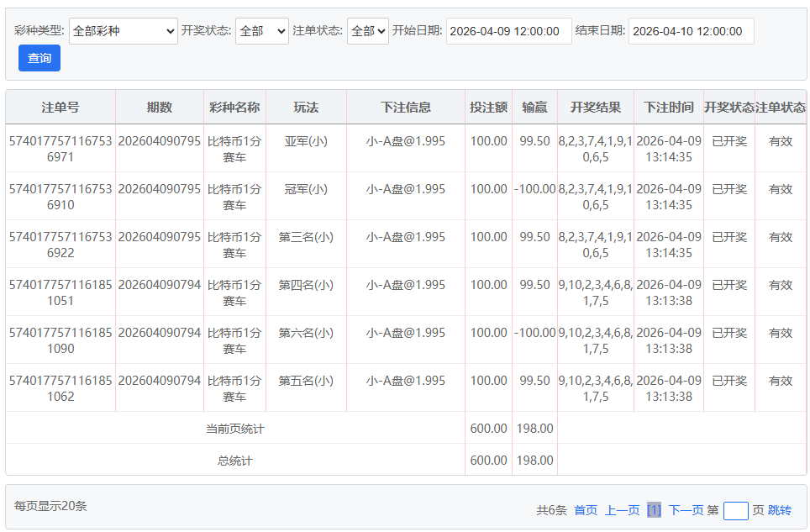This screenshot has height=532, width=810.
Task: Select the 第六名(小) play type cell
Action: tap(306, 333)
